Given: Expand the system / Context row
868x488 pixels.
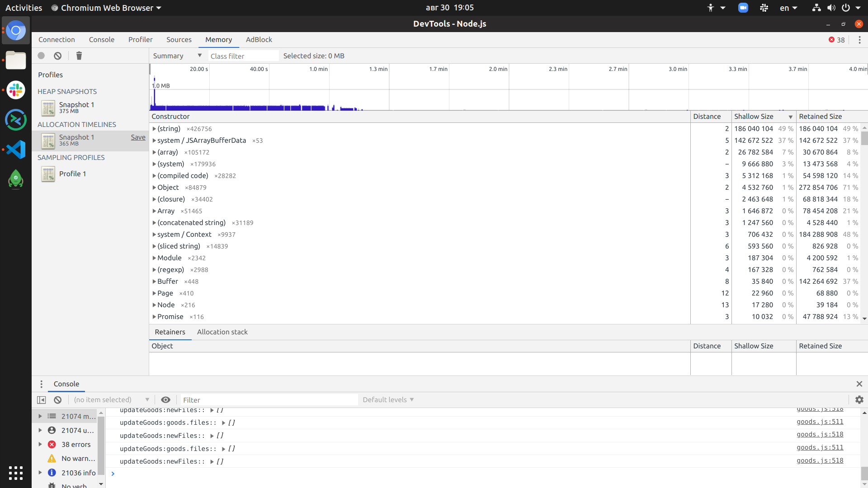Looking at the screenshot, I should [x=154, y=235].
